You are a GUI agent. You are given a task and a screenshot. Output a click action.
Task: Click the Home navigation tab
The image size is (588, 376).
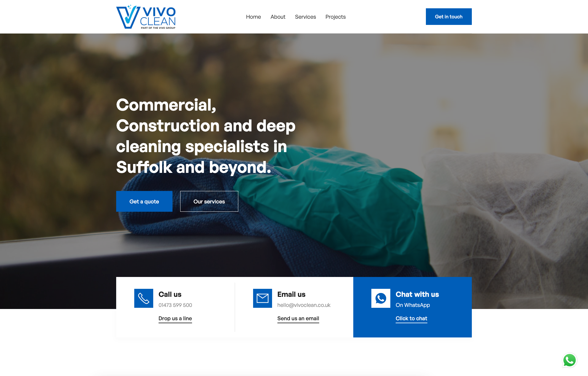pos(253,16)
